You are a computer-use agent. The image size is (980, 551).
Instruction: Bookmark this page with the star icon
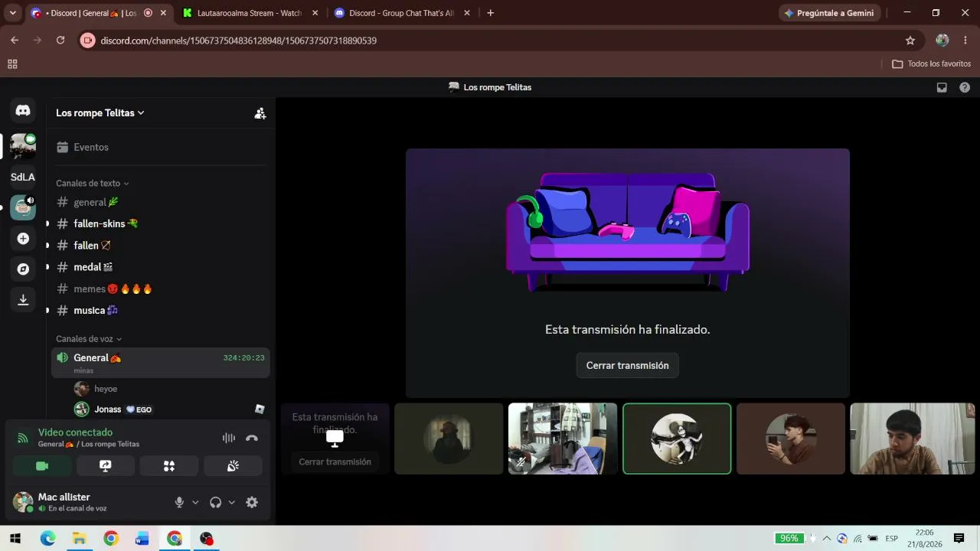pos(910,41)
